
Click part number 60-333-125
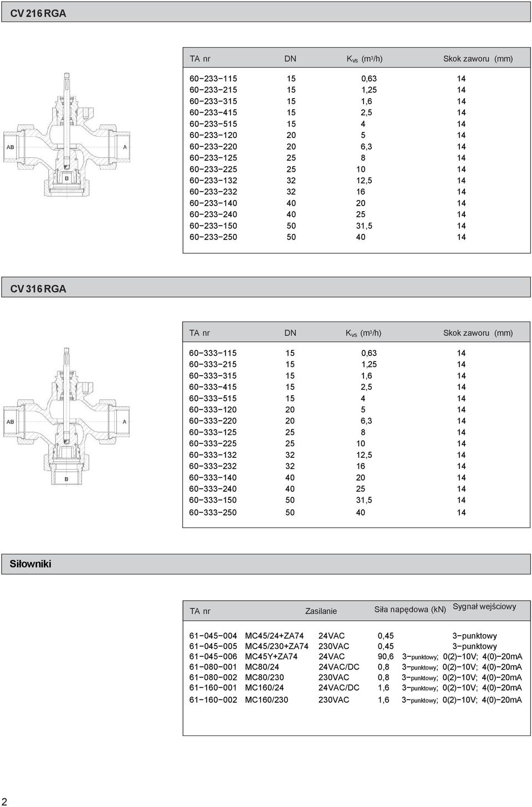click(213, 432)
